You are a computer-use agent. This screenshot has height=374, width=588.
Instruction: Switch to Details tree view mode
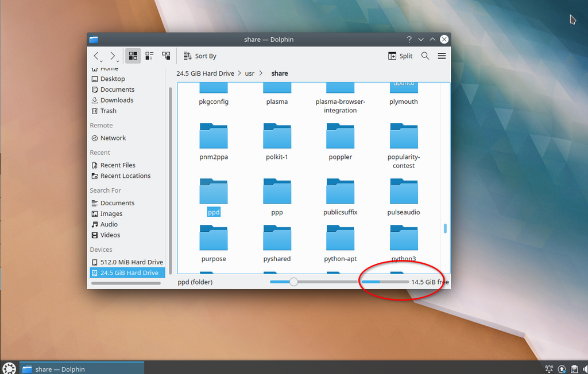pyautogui.click(x=166, y=56)
